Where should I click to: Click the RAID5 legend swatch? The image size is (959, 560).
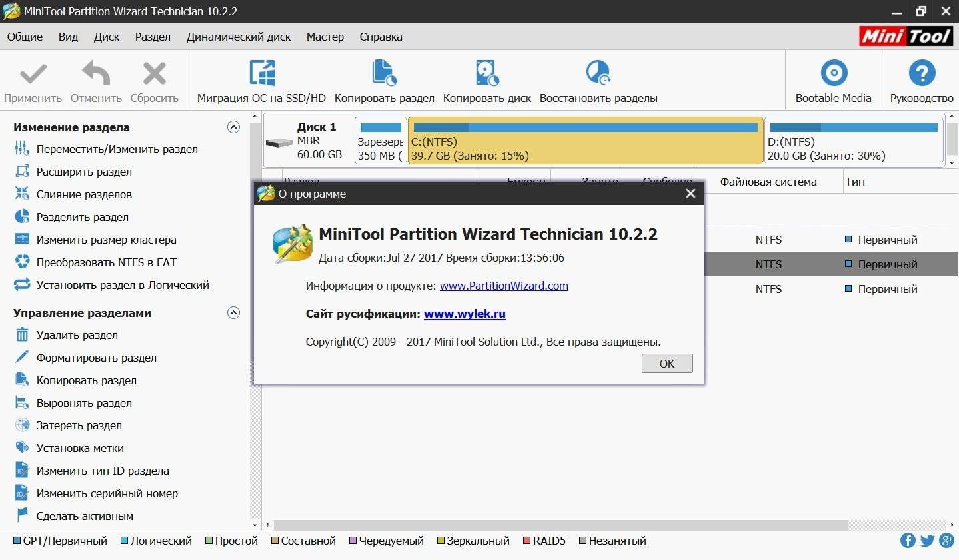pyautogui.click(x=526, y=541)
